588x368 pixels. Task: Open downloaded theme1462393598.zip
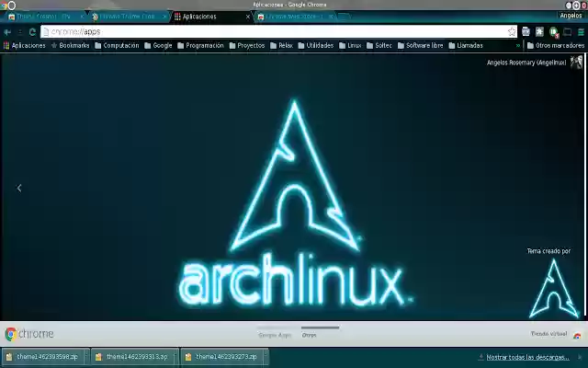tap(43, 357)
